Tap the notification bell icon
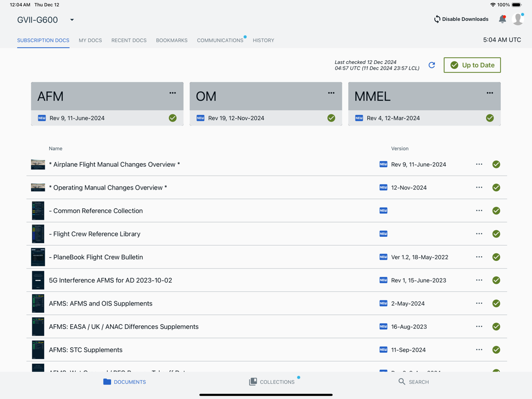Viewport: 532px width, 399px height. point(502,19)
